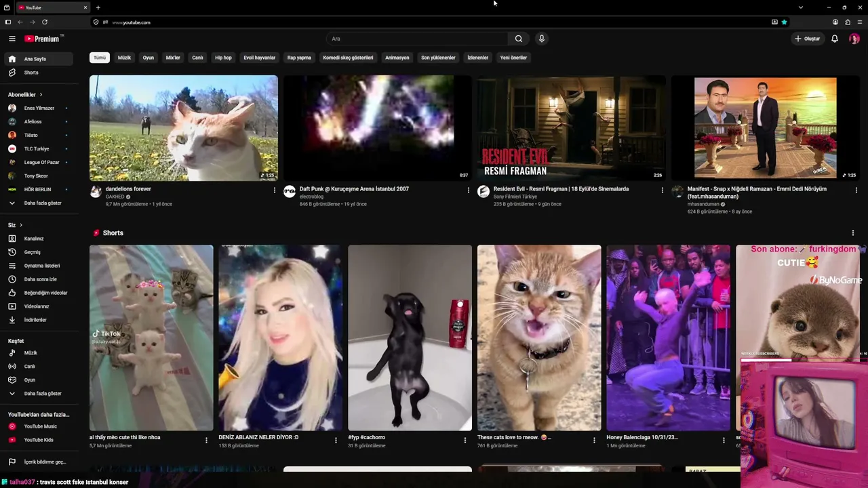The width and height of the screenshot is (868, 488).
Task: Click the browser address bar
Action: point(434,22)
